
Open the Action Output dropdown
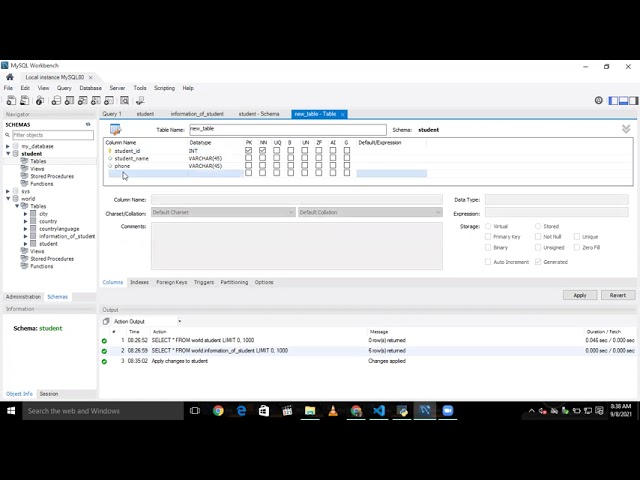click(179, 322)
